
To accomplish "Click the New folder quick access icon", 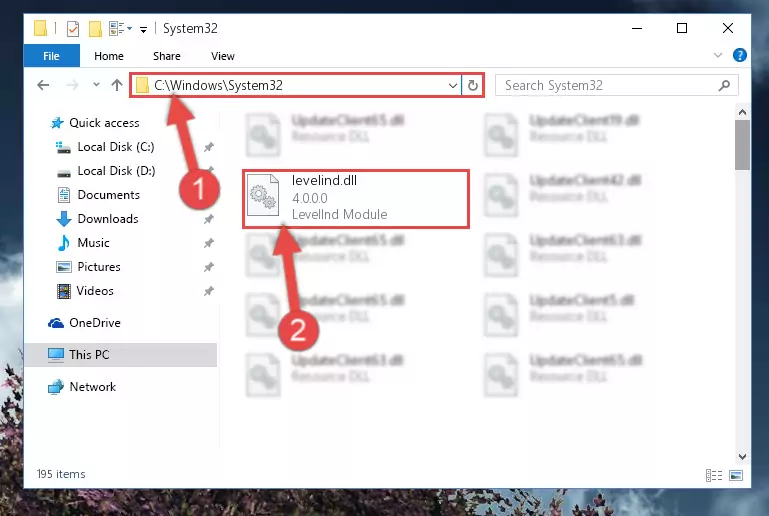I will (95, 29).
